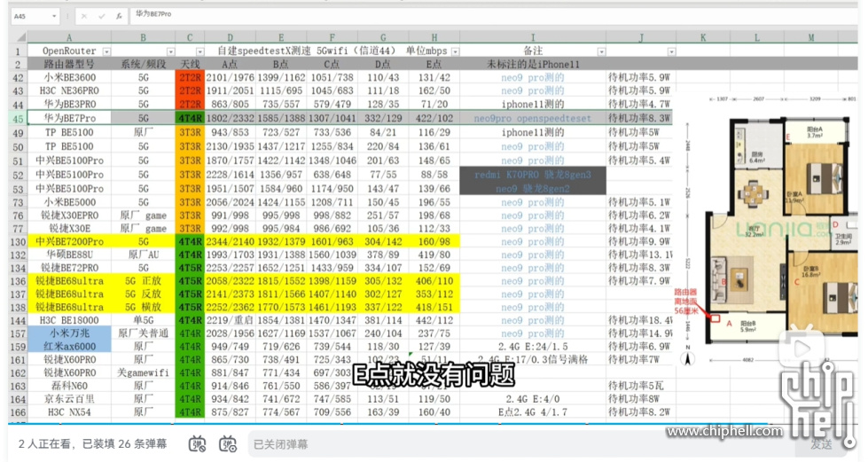
Task: Open Insert Function via fx icon
Action: tap(119, 17)
